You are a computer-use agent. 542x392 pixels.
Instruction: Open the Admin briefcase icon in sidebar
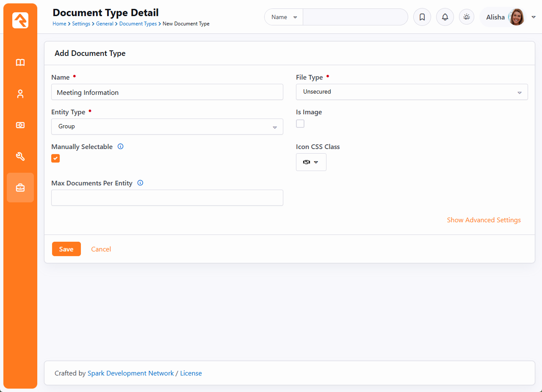click(x=20, y=188)
